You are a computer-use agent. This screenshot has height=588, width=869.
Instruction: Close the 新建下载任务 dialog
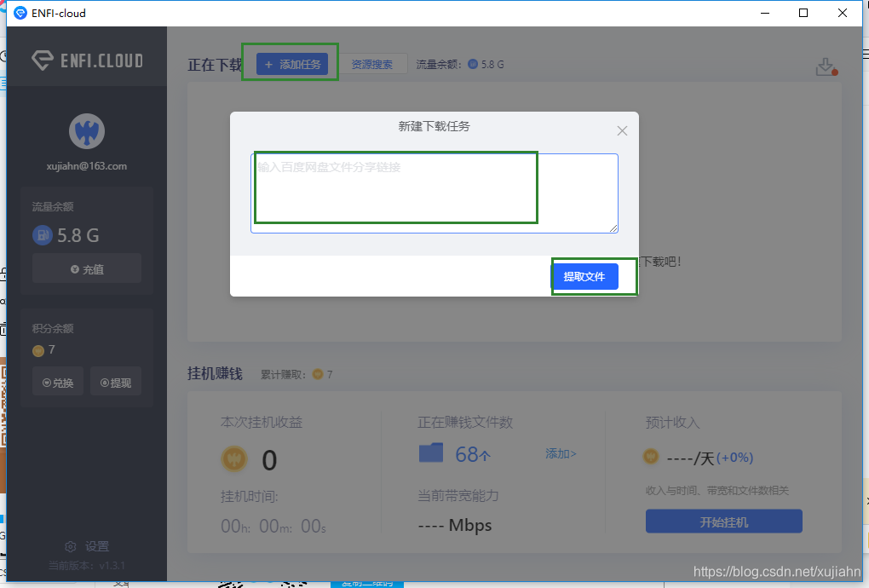623,130
